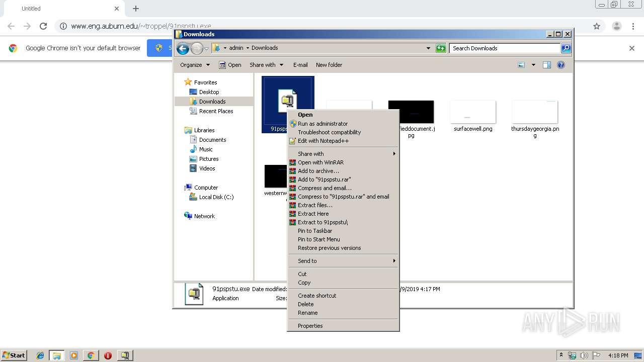Viewport: 644px width, 362px height.
Task: Open the Organize dropdown menu
Action: click(195, 65)
